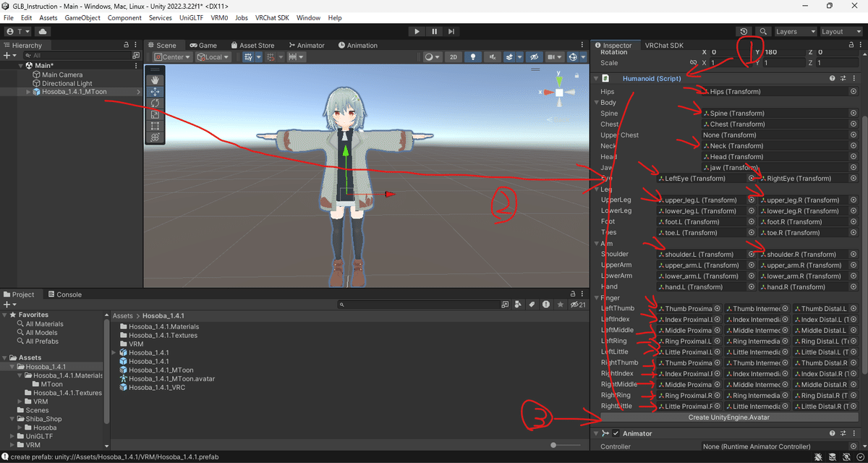Select Main Camera in Hierarchy

coord(62,75)
